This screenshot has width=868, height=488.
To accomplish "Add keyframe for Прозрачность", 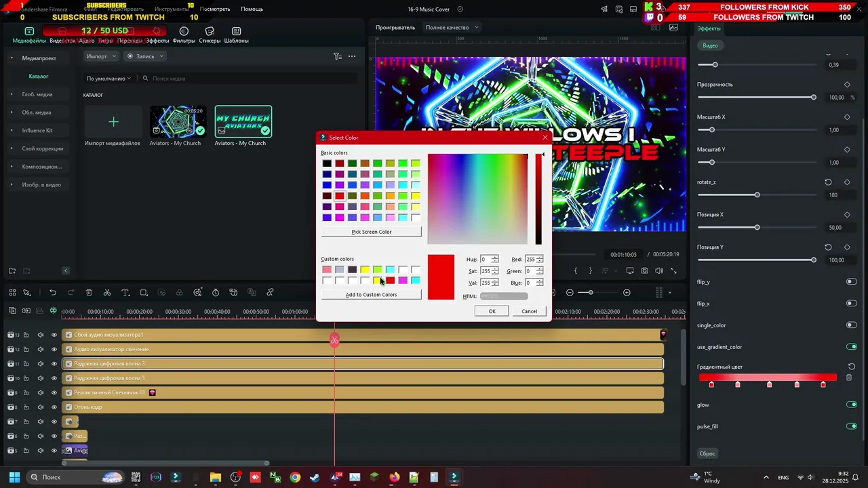I will (x=847, y=85).
